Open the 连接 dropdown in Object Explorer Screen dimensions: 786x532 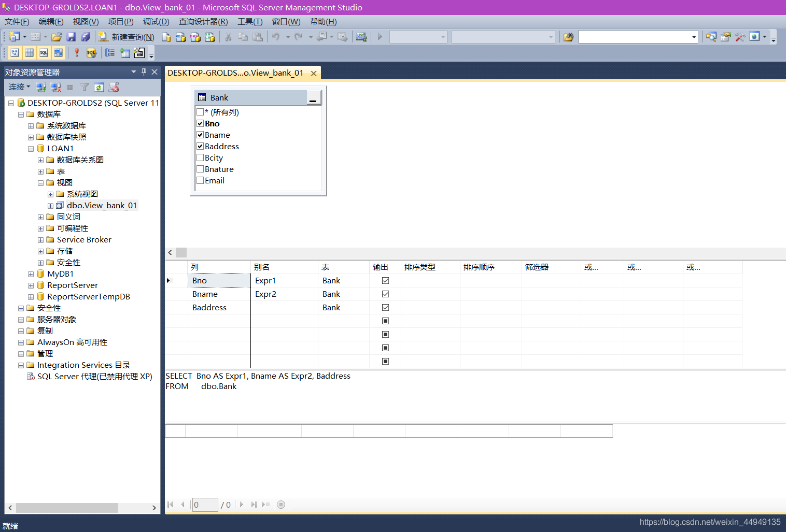(x=19, y=87)
